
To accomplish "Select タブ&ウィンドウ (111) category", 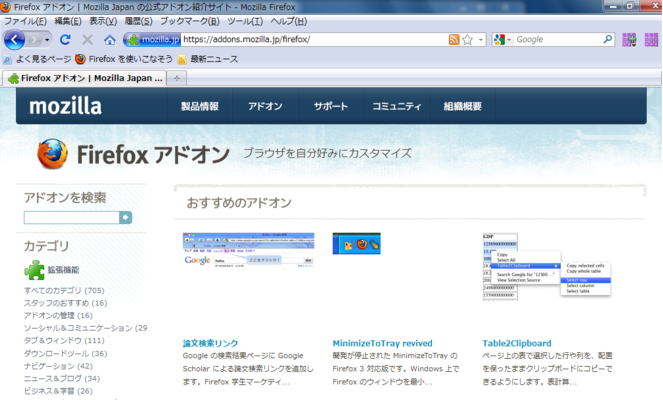I will tap(64, 341).
